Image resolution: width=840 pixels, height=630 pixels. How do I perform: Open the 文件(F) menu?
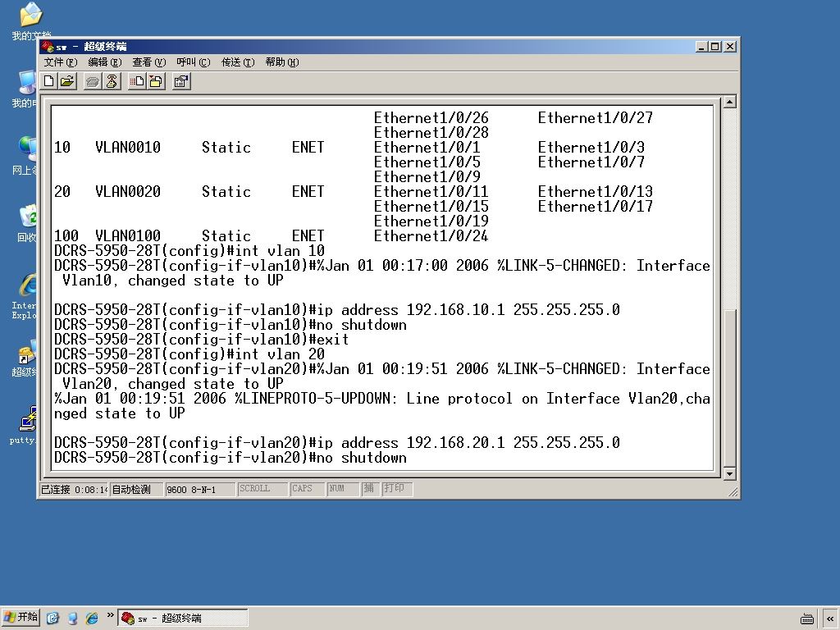click(x=61, y=62)
